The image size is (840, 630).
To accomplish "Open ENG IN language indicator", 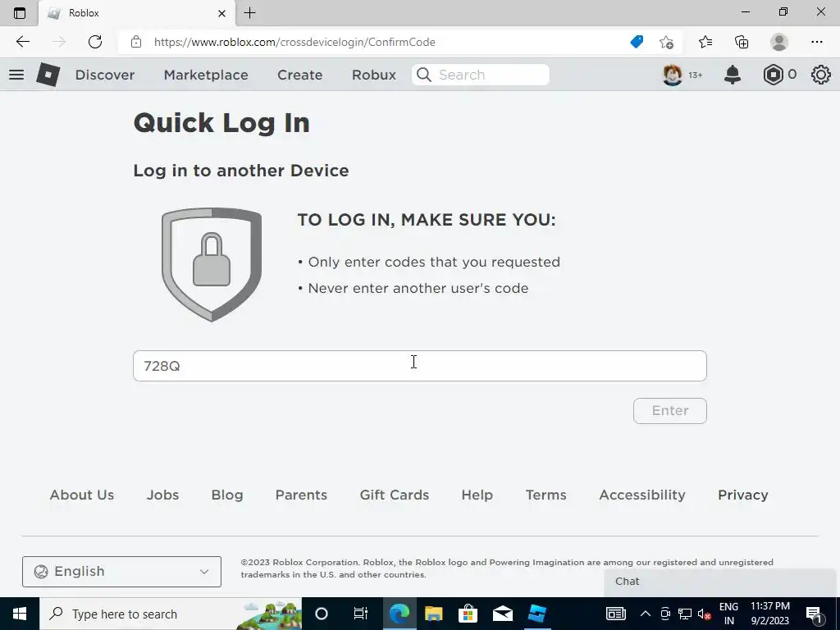I will pos(728,614).
